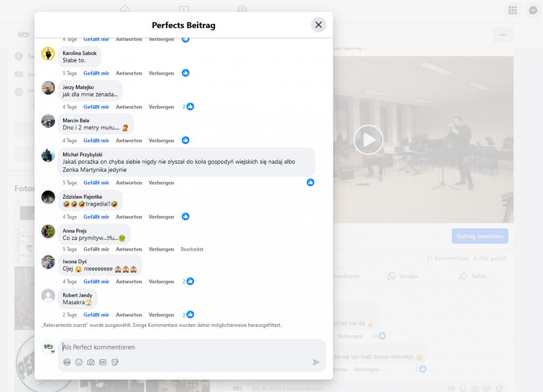Image resolution: width=543 pixels, height=392 pixels.
Task: Hide Jerzy Matejko's comment
Action: click(161, 107)
